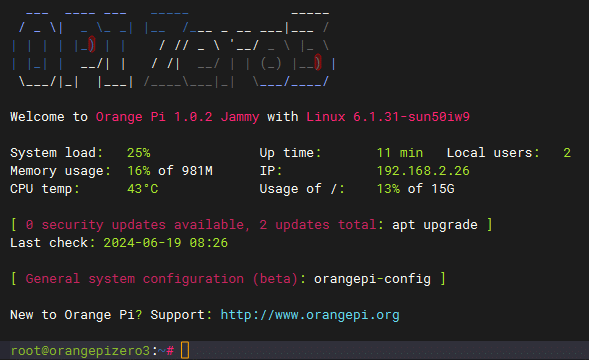Click the 'Last check:' label
This screenshot has height=360, width=589.
tap(53, 243)
